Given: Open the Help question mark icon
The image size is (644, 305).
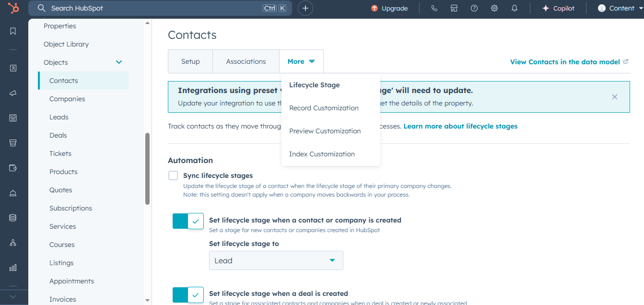Looking at the screenshot, I should 474,8.
